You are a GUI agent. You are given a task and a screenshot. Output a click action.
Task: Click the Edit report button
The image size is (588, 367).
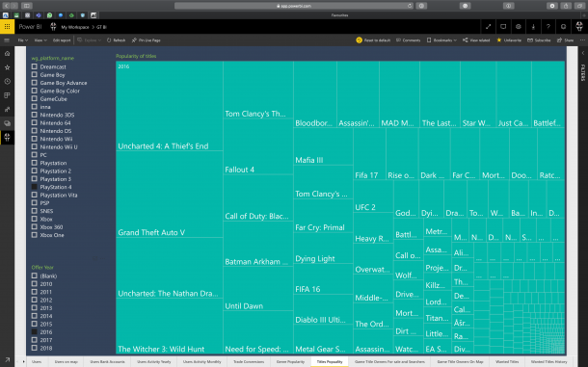coord(62,40)
